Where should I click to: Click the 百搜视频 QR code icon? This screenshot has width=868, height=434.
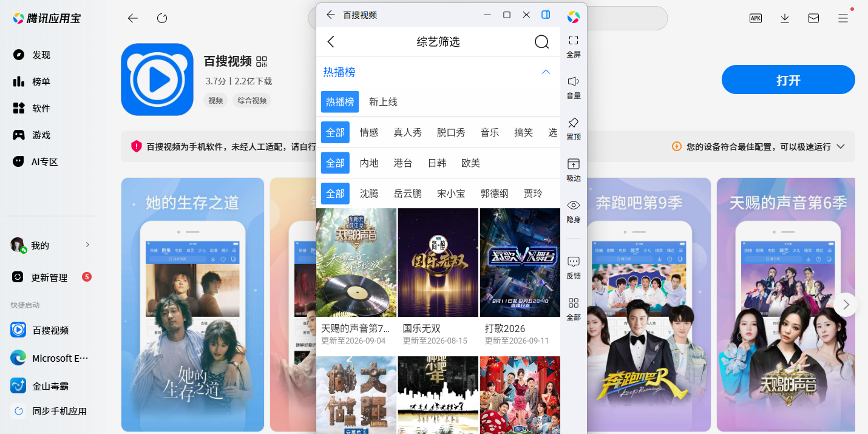coord(262,61)
